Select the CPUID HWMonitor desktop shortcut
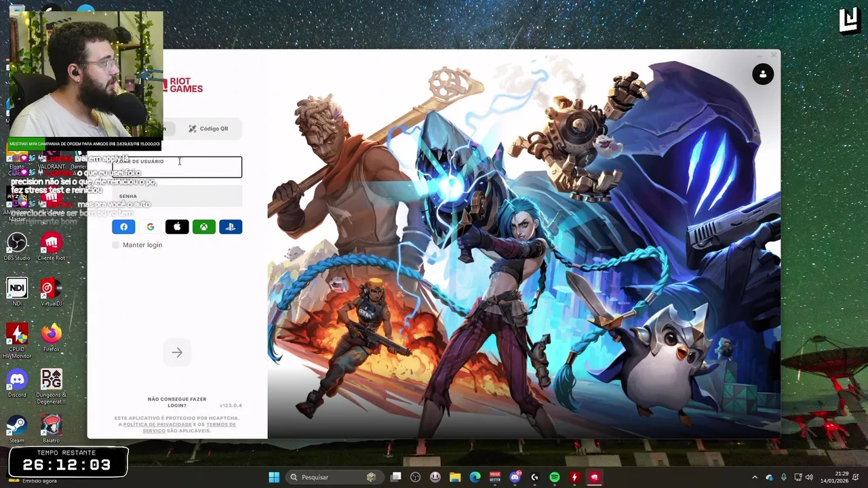The image size is (868, 488). point(17,340)
